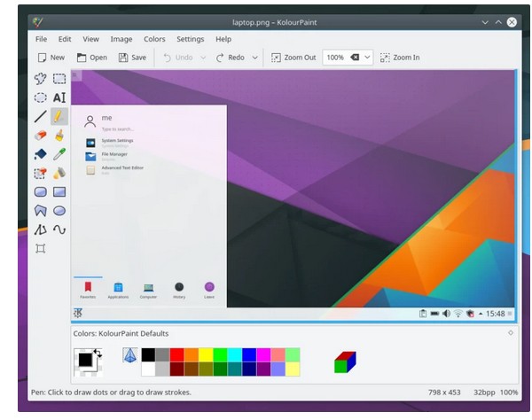Viewport: 532px width, 420px height.
Task: Click the 798 x 453 size readout
Action: tap(444, 393)
